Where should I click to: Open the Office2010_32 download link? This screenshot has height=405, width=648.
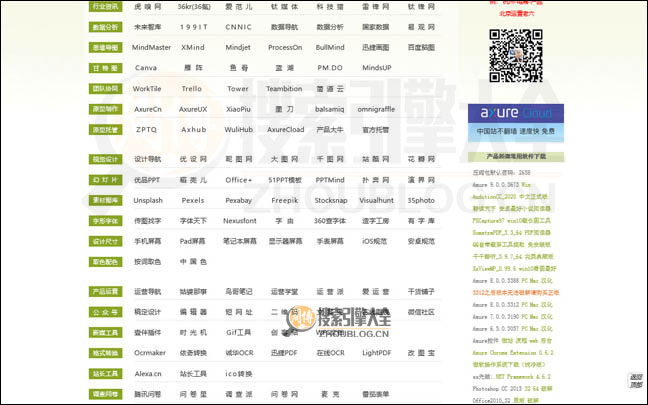tap(505, 400)
